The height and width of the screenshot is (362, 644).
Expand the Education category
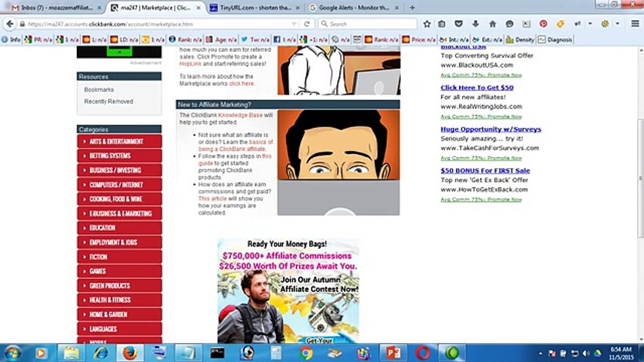(119, 228)
